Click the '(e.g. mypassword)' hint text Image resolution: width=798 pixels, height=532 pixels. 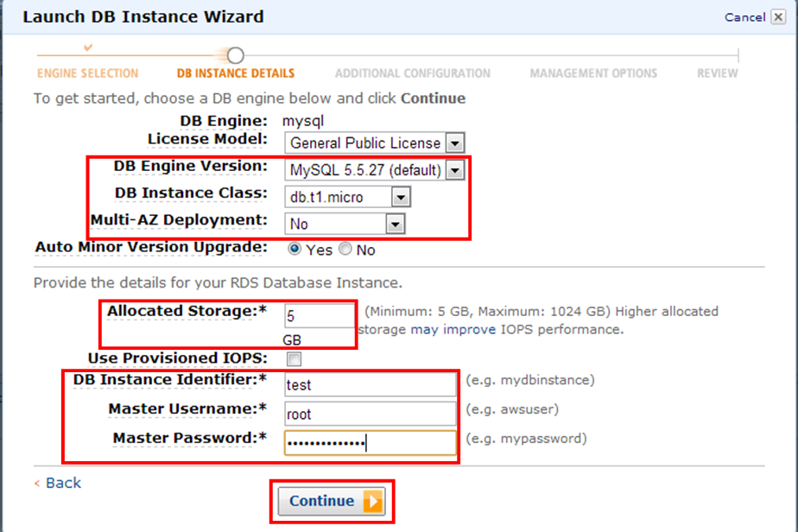[526, 439]
